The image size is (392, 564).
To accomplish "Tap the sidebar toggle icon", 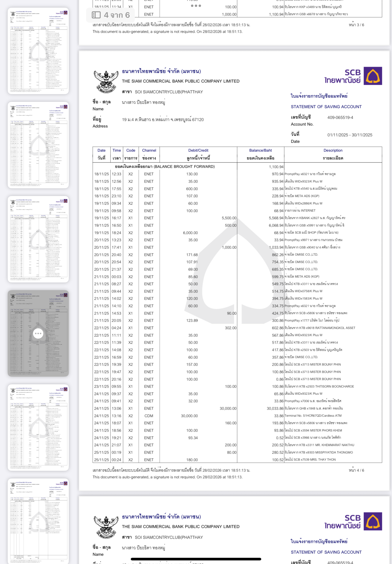I will 96,15.
